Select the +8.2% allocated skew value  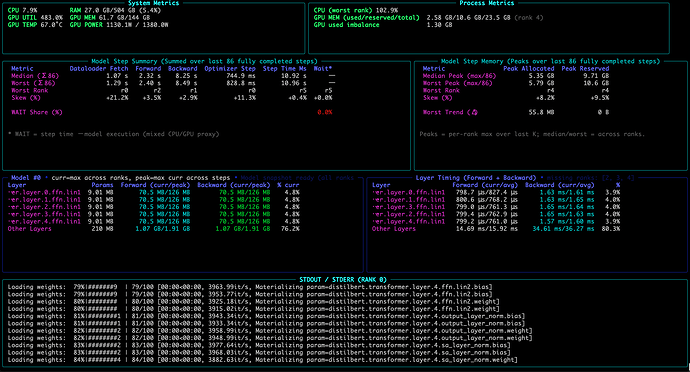coord(545,98)
